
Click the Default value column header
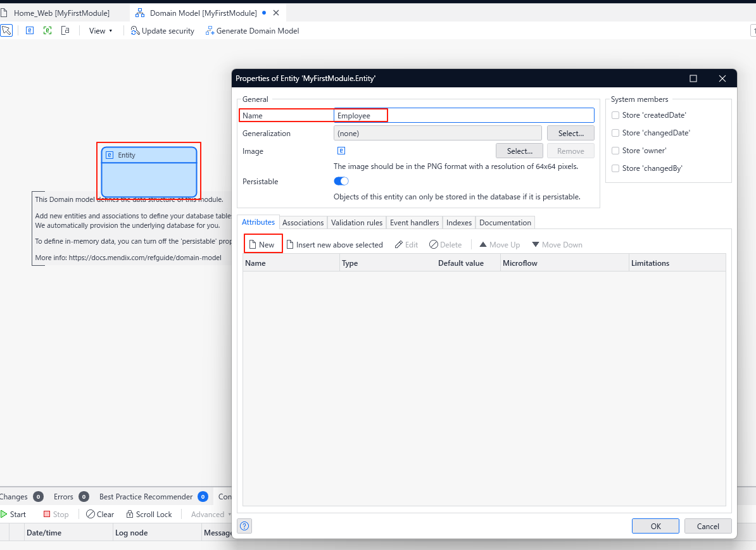(x=468, y=263)
